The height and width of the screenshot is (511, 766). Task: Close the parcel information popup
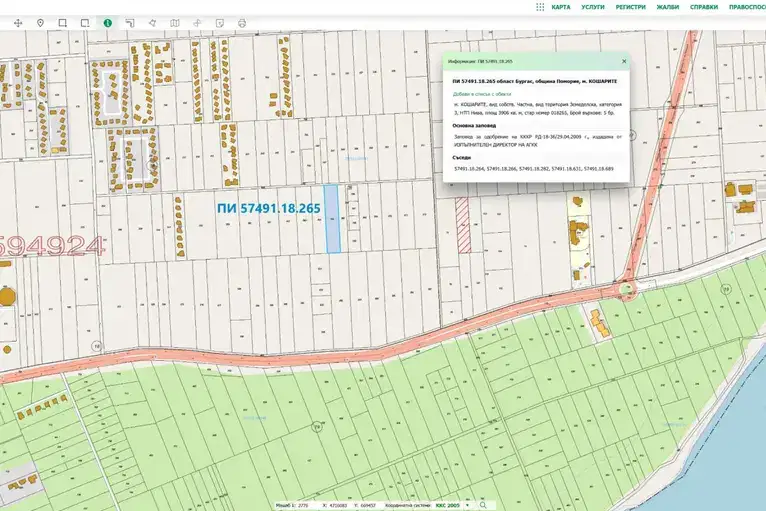point(624,62)
